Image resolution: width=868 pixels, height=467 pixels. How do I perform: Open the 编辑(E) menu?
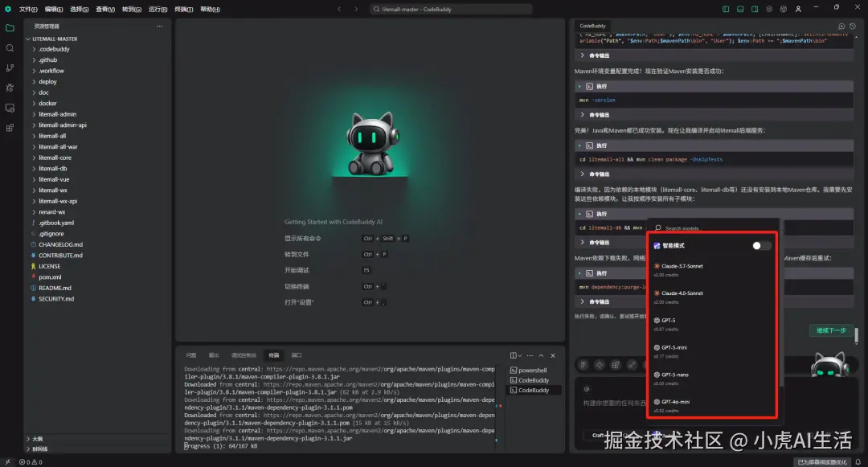[54, 10]
